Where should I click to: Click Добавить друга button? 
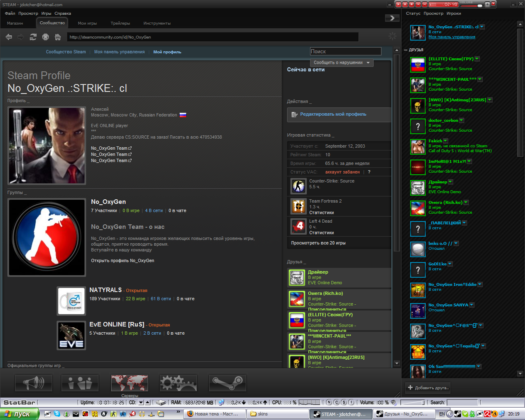click(428, 388)
